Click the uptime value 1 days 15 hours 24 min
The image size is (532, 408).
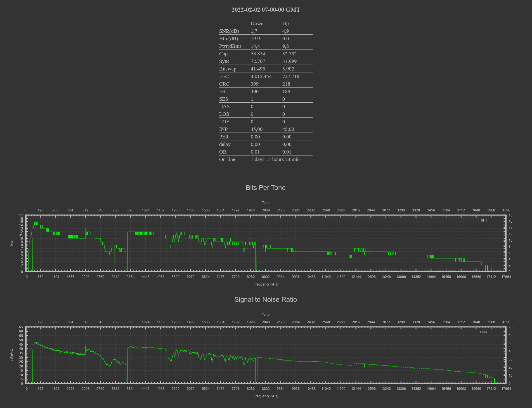coord(275,159)
